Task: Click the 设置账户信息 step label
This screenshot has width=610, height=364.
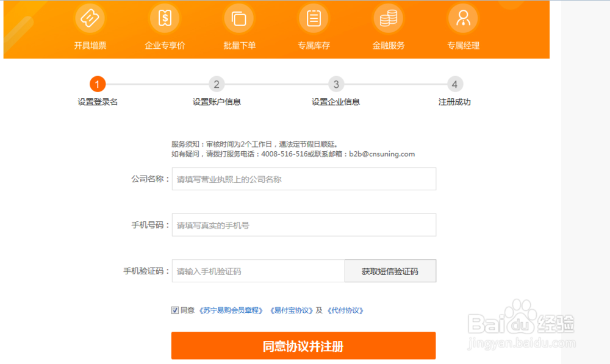Action: tap(217, 102)
